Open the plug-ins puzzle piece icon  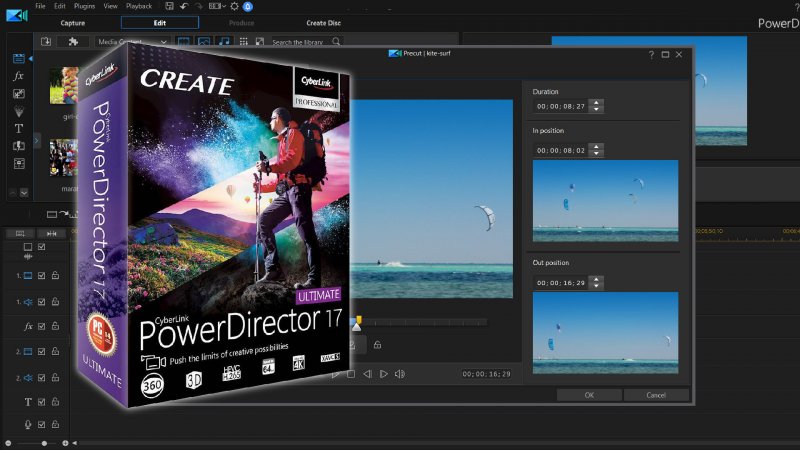[x=72, y=42]
